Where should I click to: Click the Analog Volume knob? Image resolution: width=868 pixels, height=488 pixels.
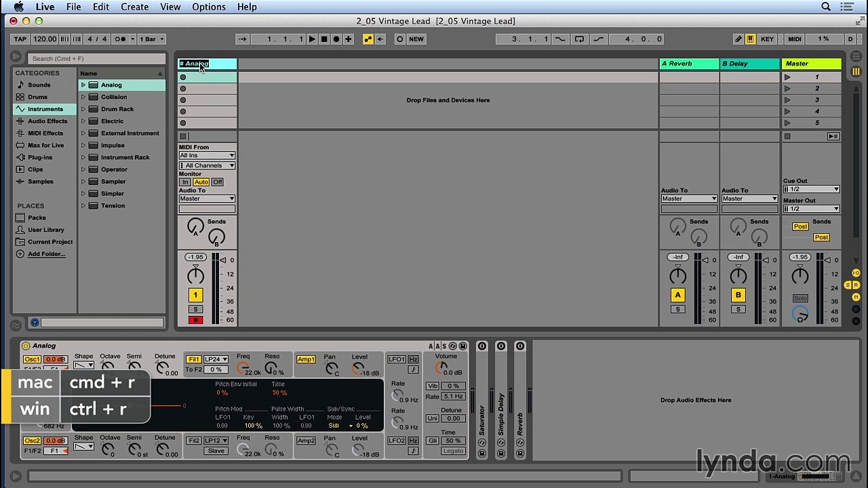point(441,367)
